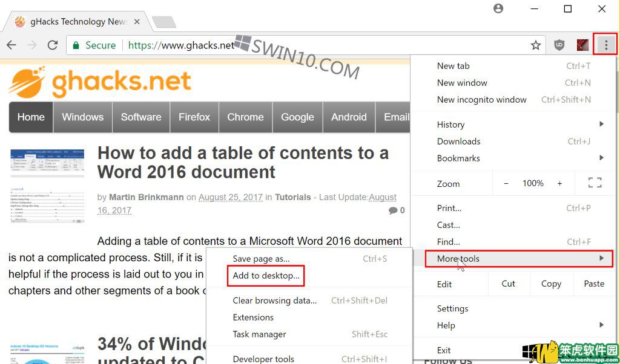Open the Word 2016 article thumbnail

coord(47,186)
